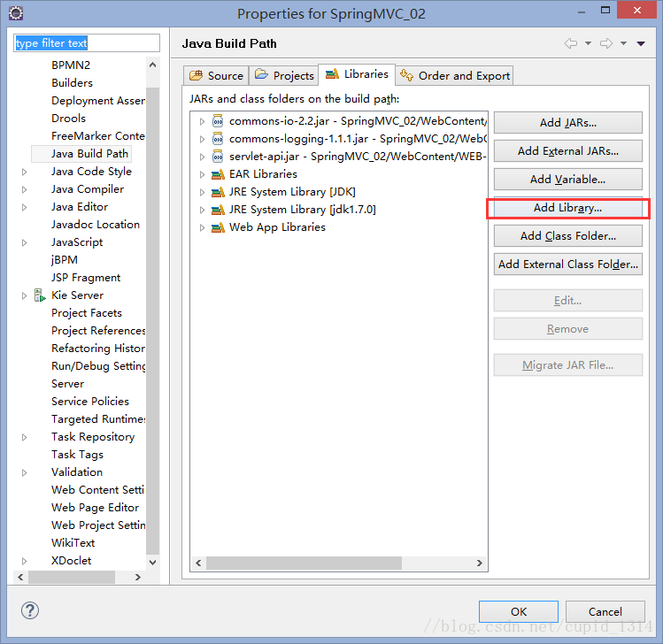Dismiss dialog with Cancel button

point(605,611)
